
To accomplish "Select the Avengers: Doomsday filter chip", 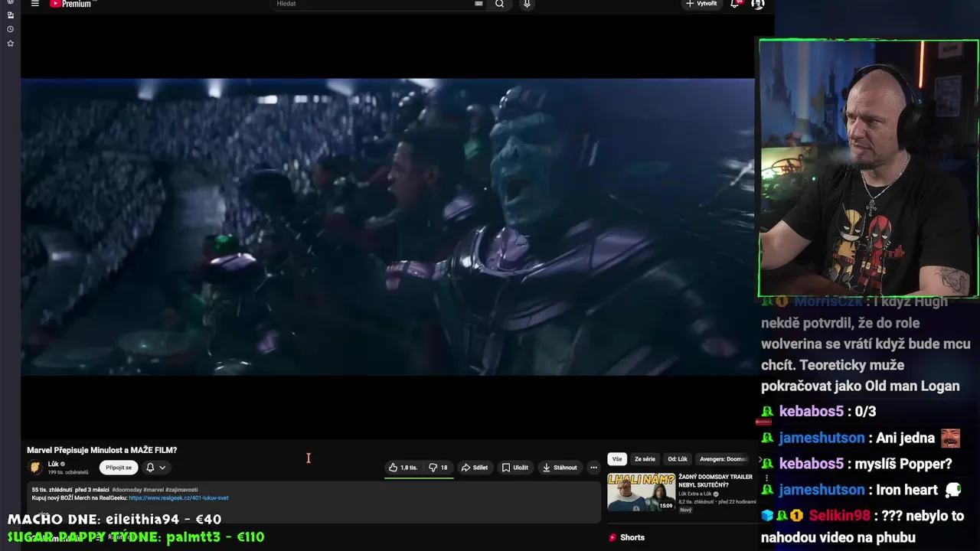I will click(723, 459).
